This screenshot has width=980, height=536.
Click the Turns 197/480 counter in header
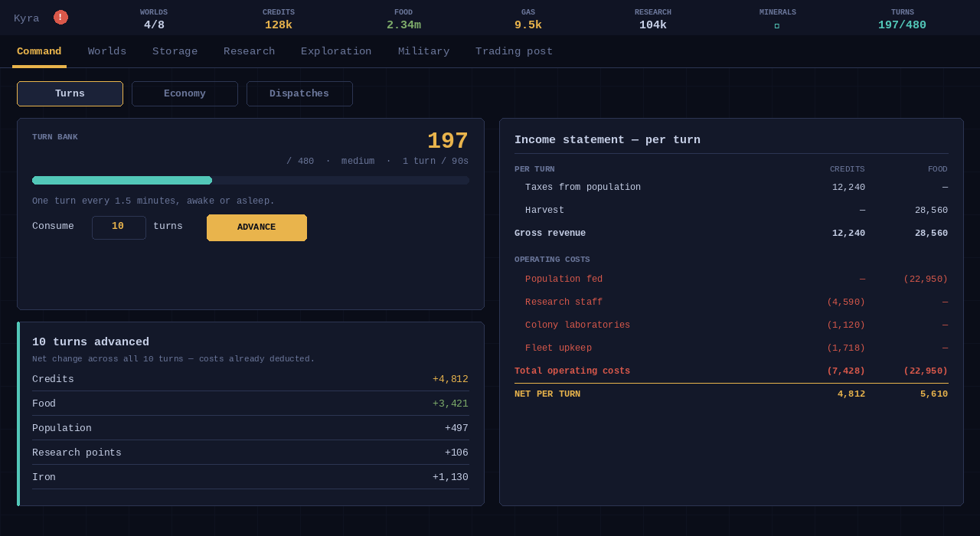[x=902, y=19]
